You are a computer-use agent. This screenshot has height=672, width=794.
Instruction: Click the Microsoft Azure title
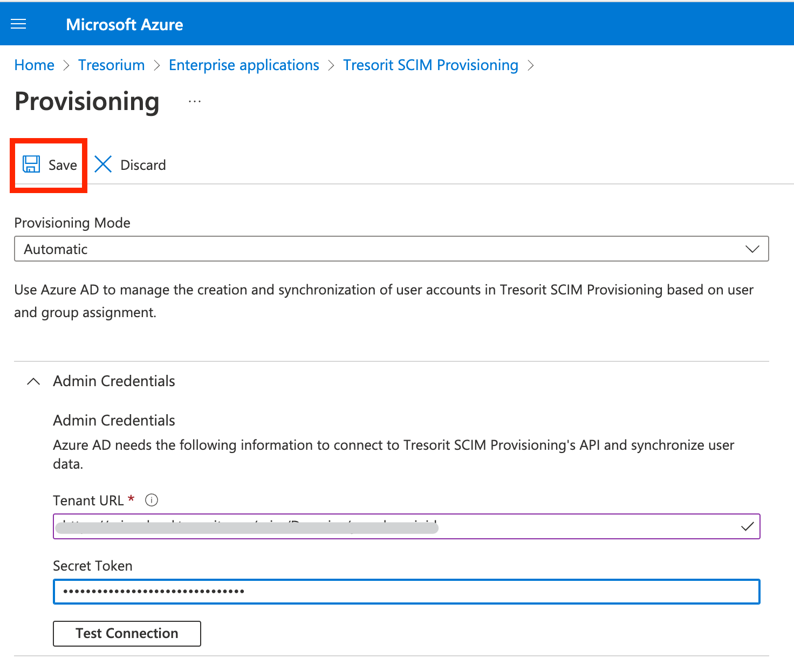click(125, 25)
